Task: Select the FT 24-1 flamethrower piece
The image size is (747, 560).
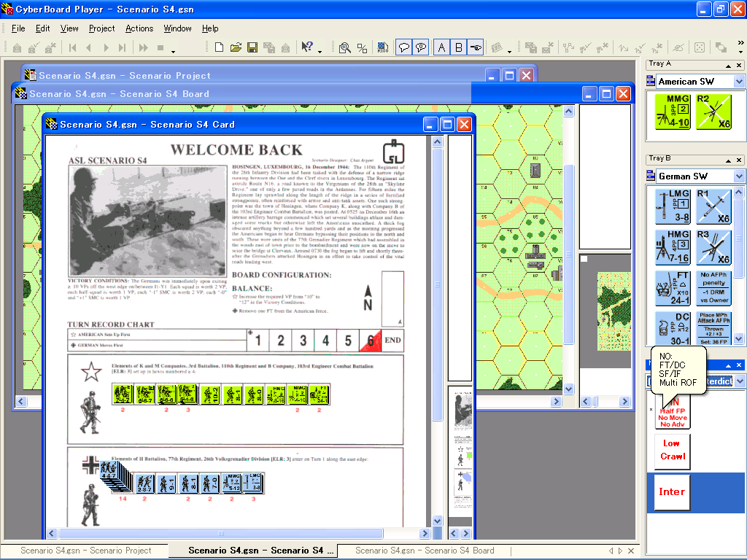Action: click(673, 288)
